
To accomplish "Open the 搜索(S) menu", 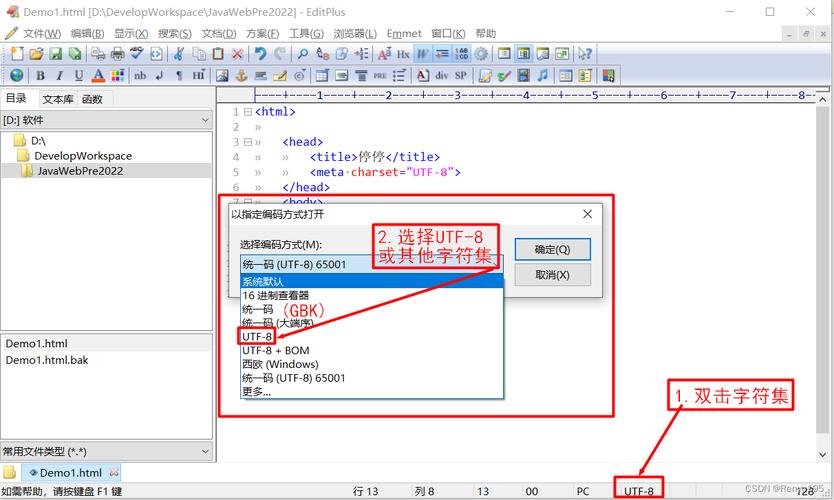I will (174, 34).
